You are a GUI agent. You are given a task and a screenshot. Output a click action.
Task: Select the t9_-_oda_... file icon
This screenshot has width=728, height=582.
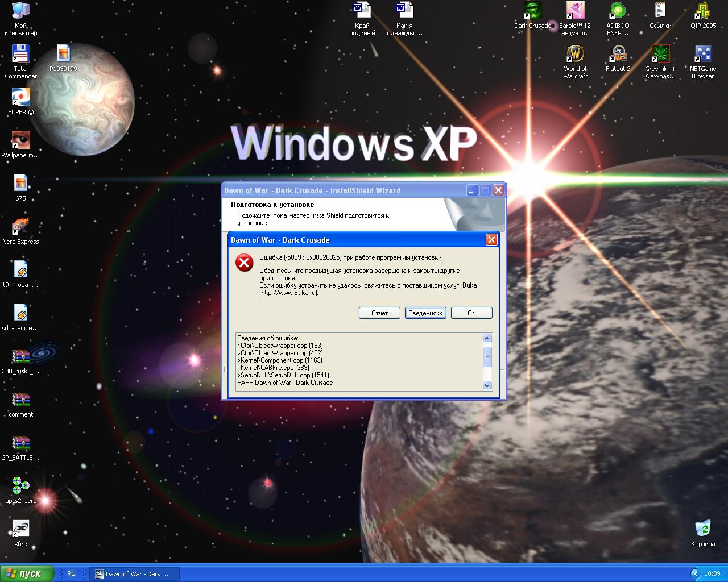coord(20,269)
